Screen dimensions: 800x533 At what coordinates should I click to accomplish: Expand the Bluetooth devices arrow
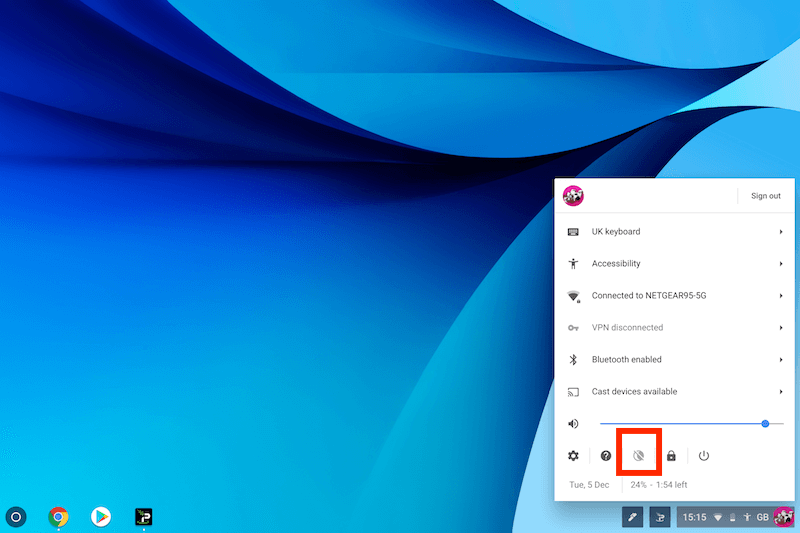click(x=781, y=360)
